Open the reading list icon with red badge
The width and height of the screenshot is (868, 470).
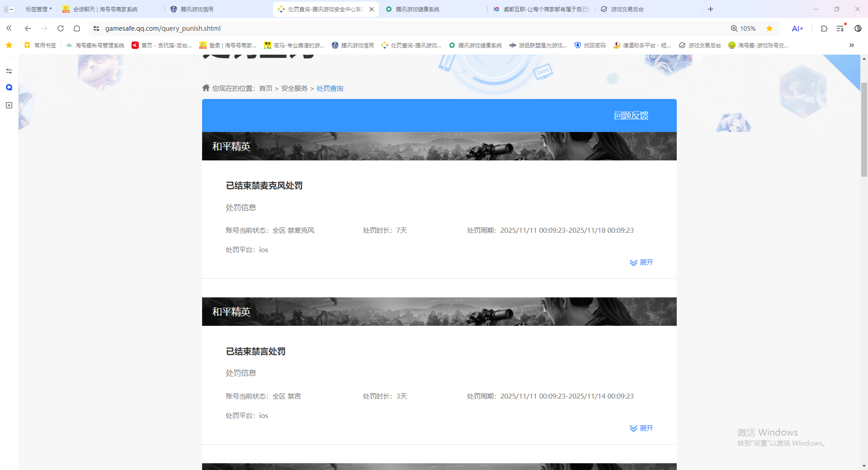840,28
